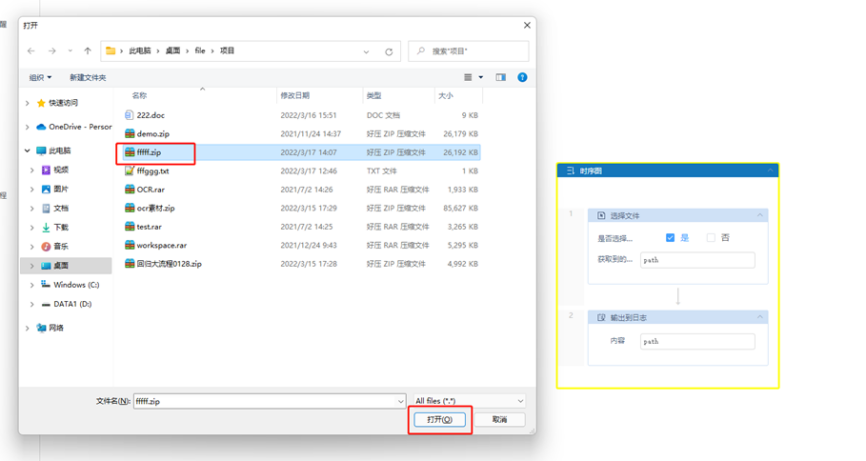The width and height of the screenshot is (866, 461).
Task: Click the 搜索"项目" search box
Action: (470, 50)
